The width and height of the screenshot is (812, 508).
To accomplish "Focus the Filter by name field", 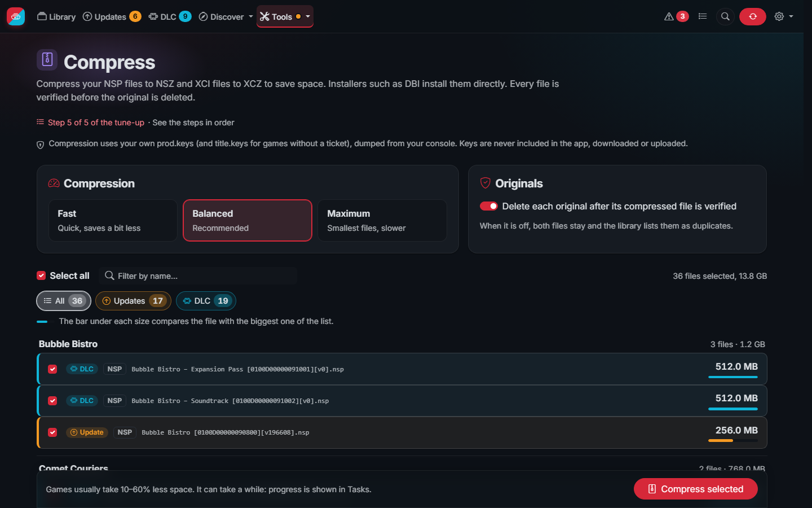I will [x=198, y=275].
